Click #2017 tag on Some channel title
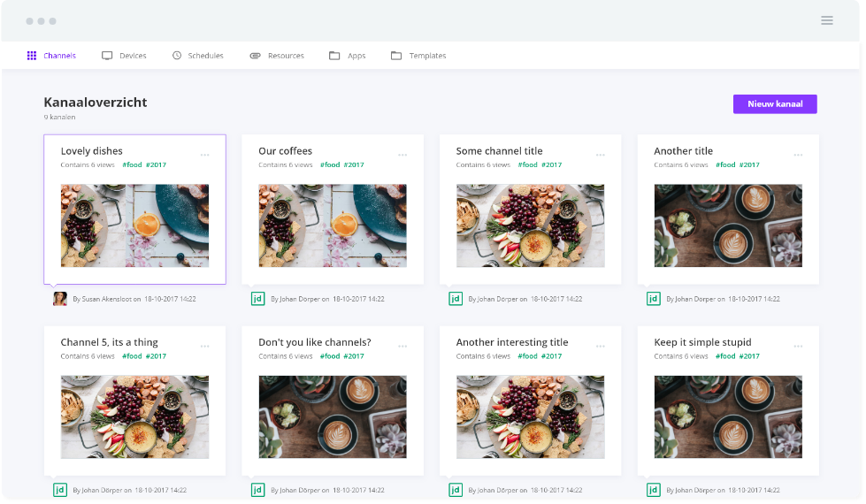This screenshot has width=866, height=504. (551, 165)
